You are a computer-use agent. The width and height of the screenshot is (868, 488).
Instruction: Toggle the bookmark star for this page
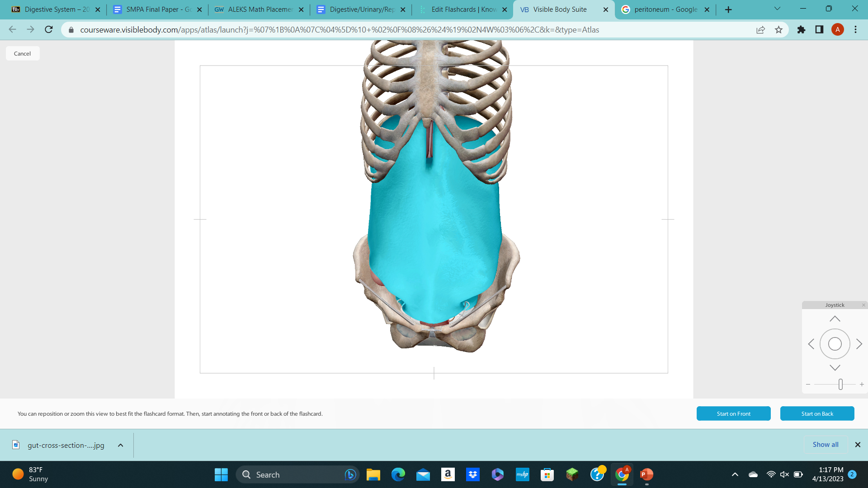click(778, 30)
